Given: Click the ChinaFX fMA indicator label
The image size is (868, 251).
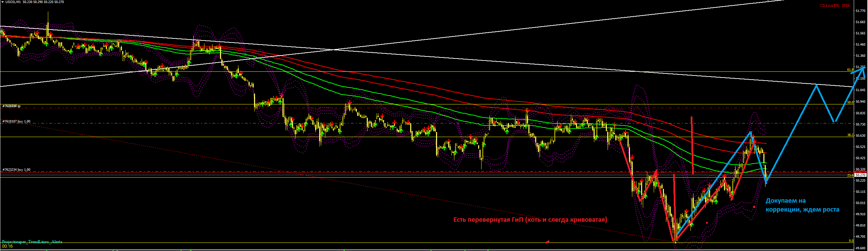Looking at the screenshot, I should (x=834, y=5).
